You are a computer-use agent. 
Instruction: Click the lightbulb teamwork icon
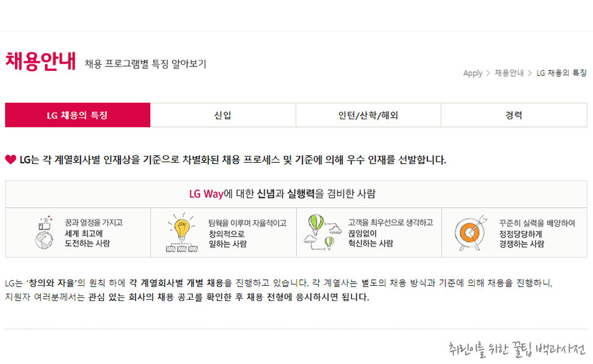pos(180,228)
